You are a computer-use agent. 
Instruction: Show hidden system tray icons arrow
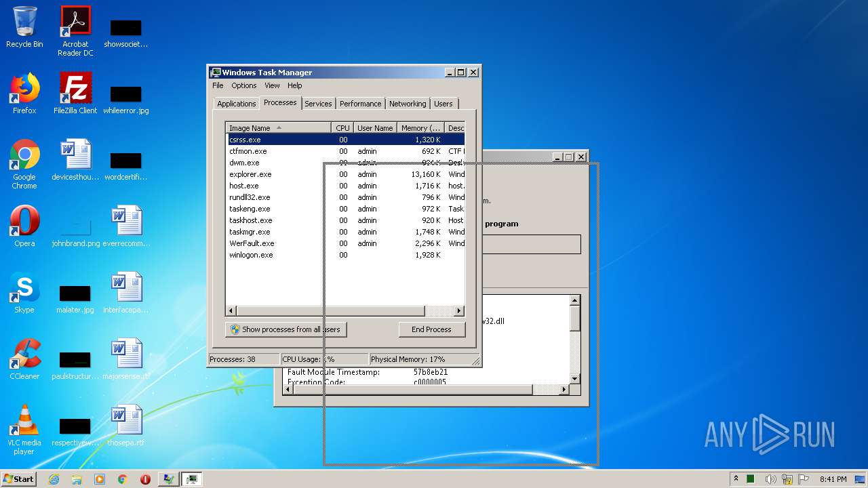click(x=736, y=479)
